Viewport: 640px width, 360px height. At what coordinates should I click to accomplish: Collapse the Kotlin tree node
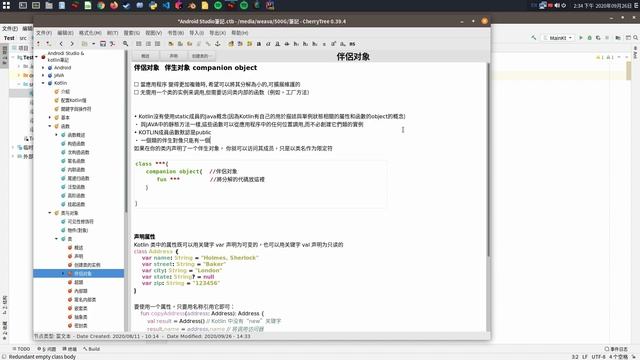43,83
